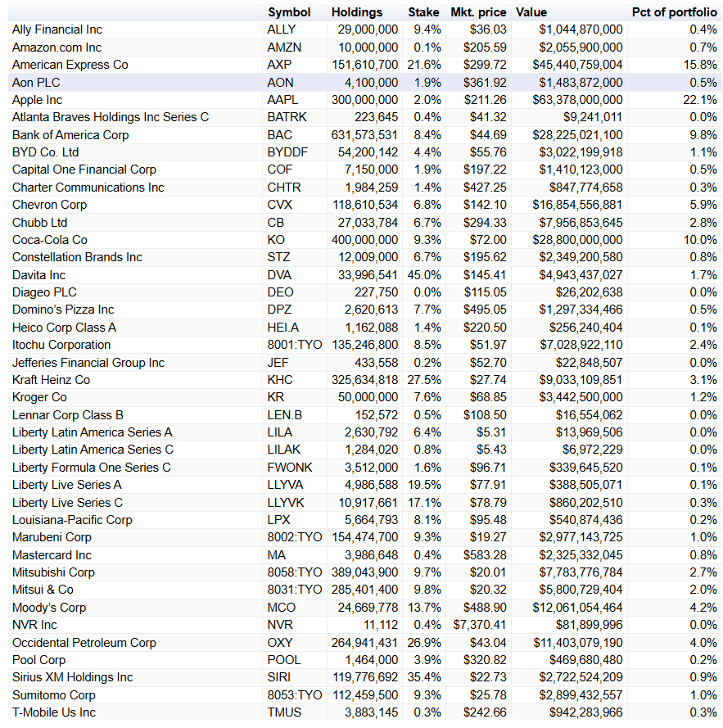The height and width of the screenshot is (728, 723).
Task: Sort by the Holdings column header
Action: (x=356, y=12)
